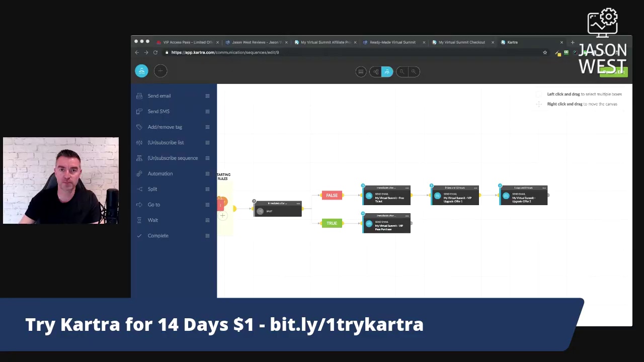Viewport: 644px width, 362px height.
Task: Open options on Upgrade Offer 2 step
Action: (x=544, y=188)
